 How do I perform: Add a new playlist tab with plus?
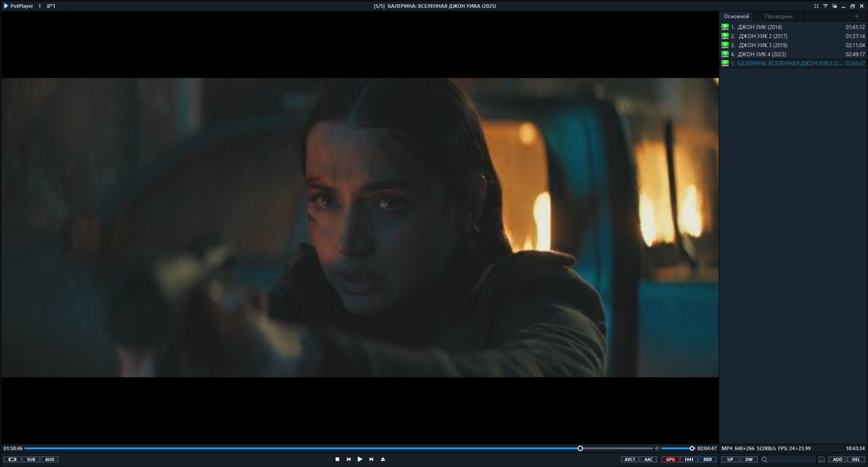tap(856, 16)
